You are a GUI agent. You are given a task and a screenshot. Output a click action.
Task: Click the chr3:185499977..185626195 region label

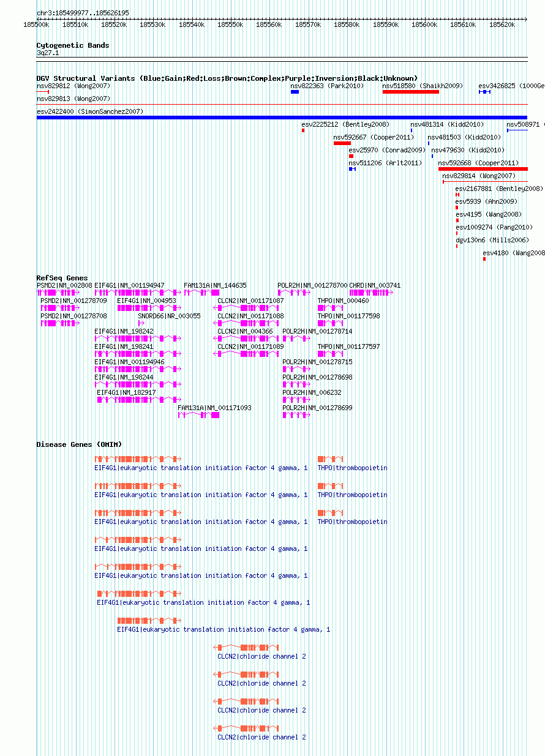coord(83,13)
